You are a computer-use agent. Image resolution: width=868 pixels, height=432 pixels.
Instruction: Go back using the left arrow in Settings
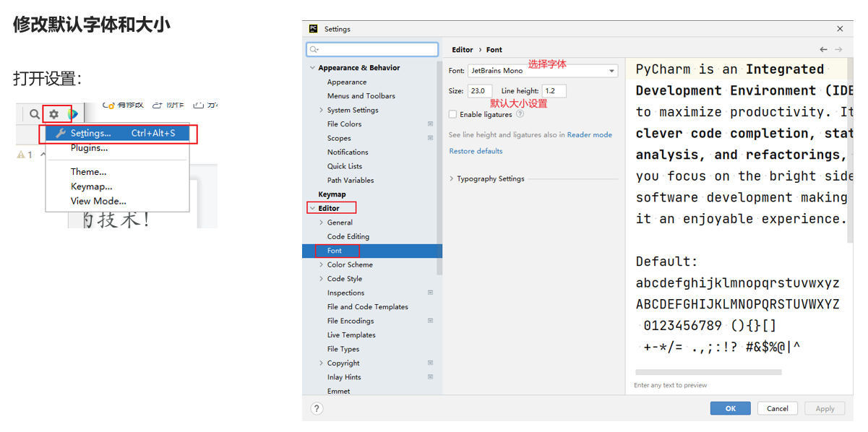[x=823, y=50]
